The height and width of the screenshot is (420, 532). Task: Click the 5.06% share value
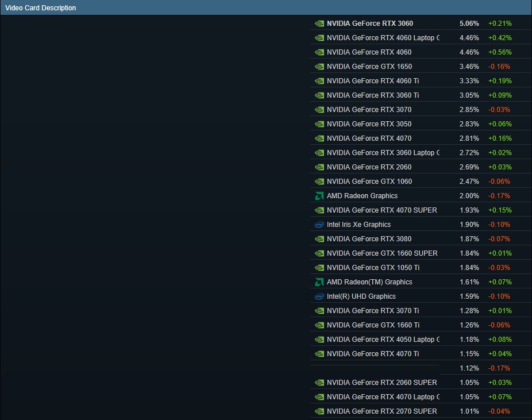pos(469,24)
